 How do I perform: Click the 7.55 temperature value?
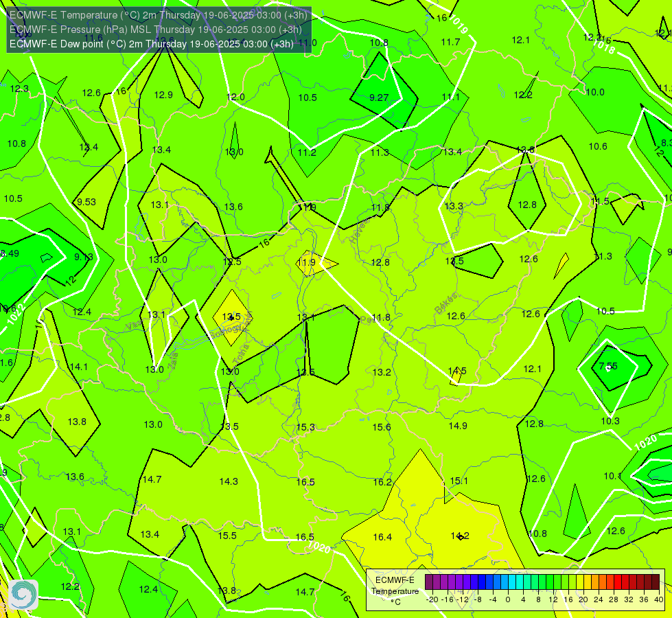pos(608,366)
